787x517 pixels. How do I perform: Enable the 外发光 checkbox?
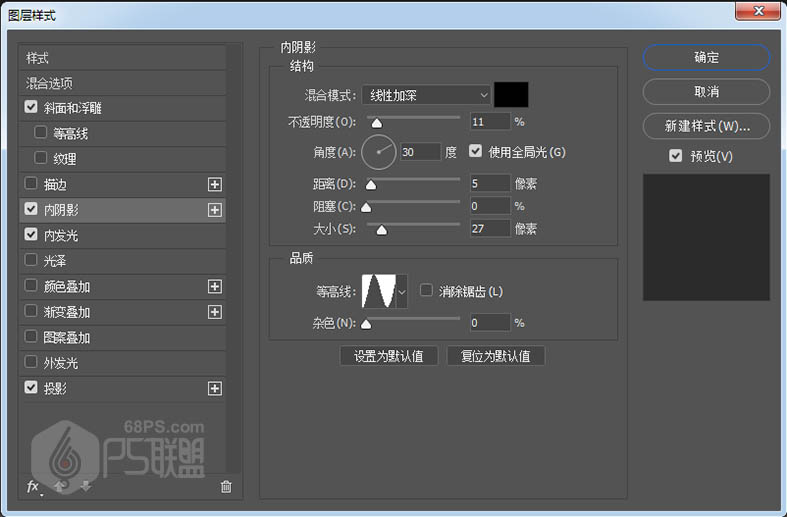[31, 362]
